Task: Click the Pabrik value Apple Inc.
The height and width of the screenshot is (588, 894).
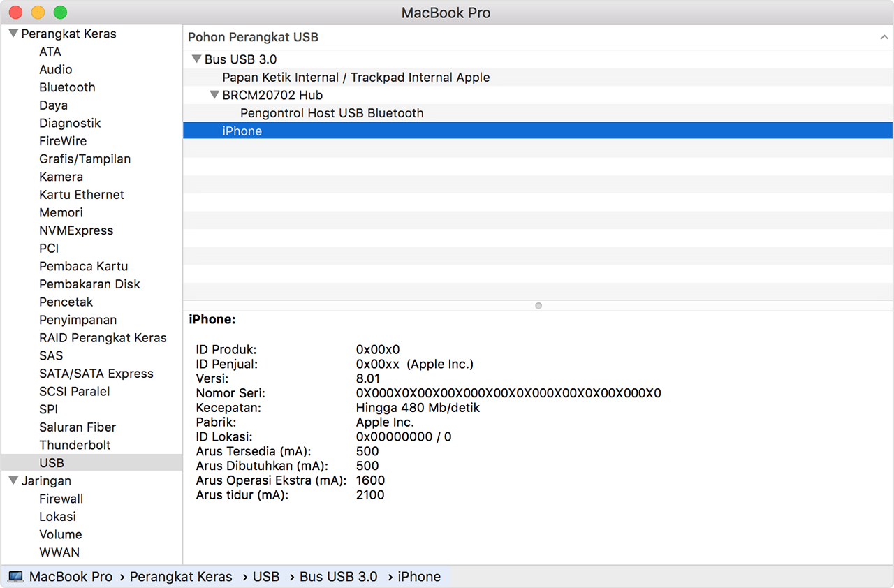Action: coord(385,422)
